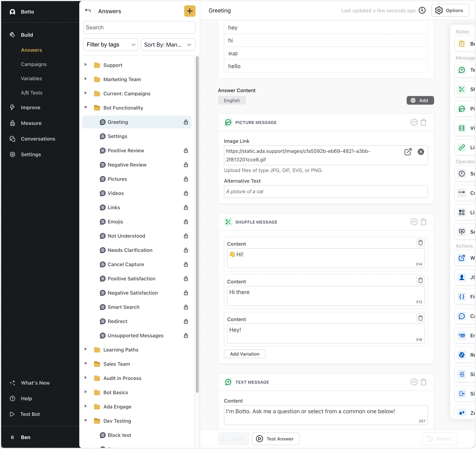This screenshot has height=449, width=476.
Task: Toggle lock icon on Greeting answer
Action: click(186, 122)
